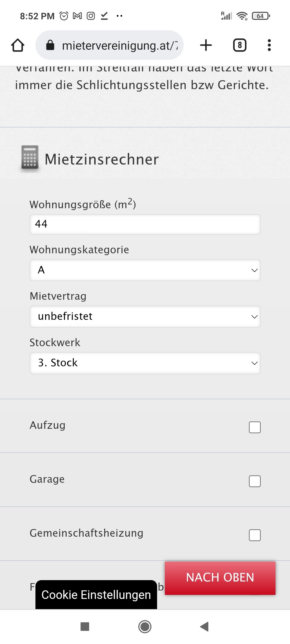Focus the Wohnungsgröße input field
290x644 pixels.
click(x=145, y=224)
